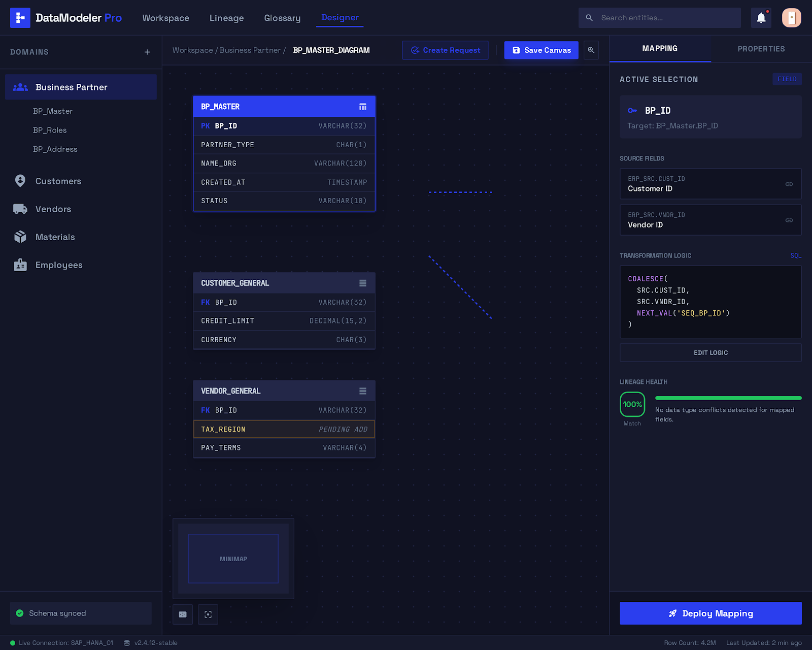The height and width of the screenshot is (650, 812).
Task: Switch to the PROPERTIES tab
Action: 761,49
